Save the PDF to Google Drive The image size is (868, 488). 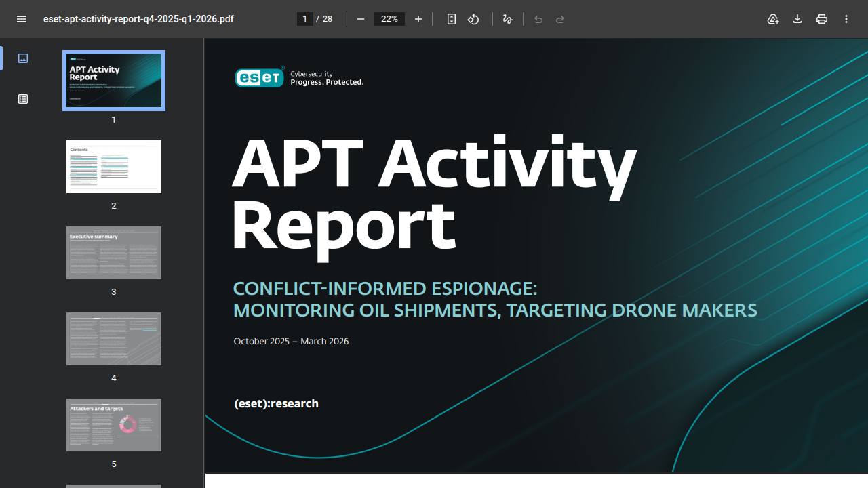[x=773, y=19]
